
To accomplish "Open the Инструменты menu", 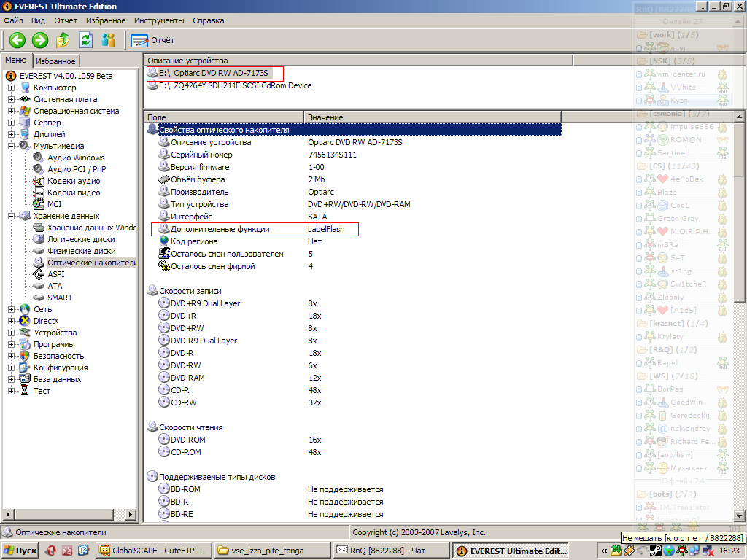I will pyautogui.click(x=159, y=20).
